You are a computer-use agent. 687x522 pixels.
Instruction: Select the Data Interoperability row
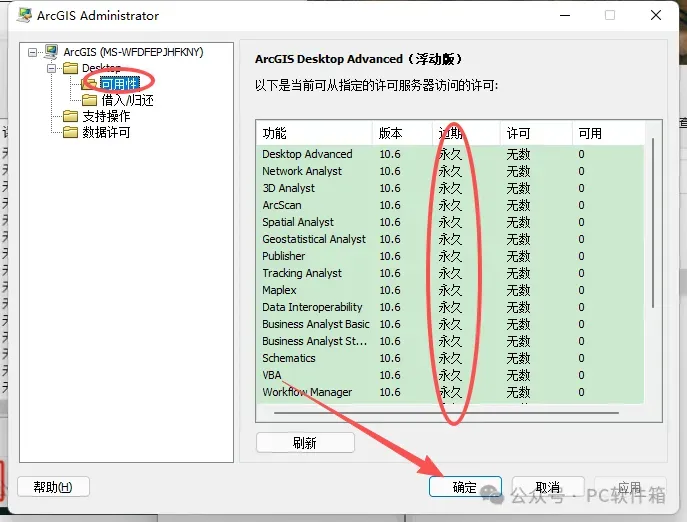(450, 307)
